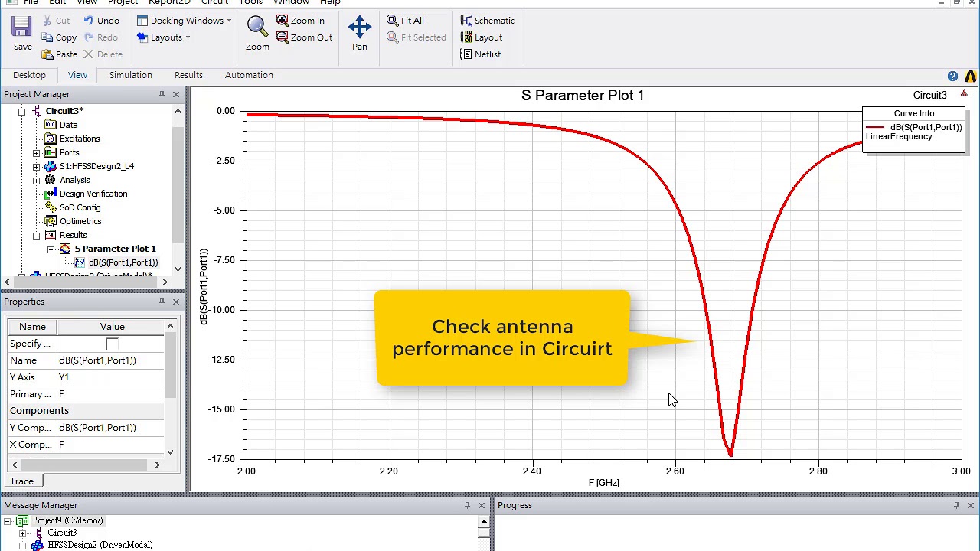Click the Undo arrow icon
980x551 pixels.
tap(89, 21)
